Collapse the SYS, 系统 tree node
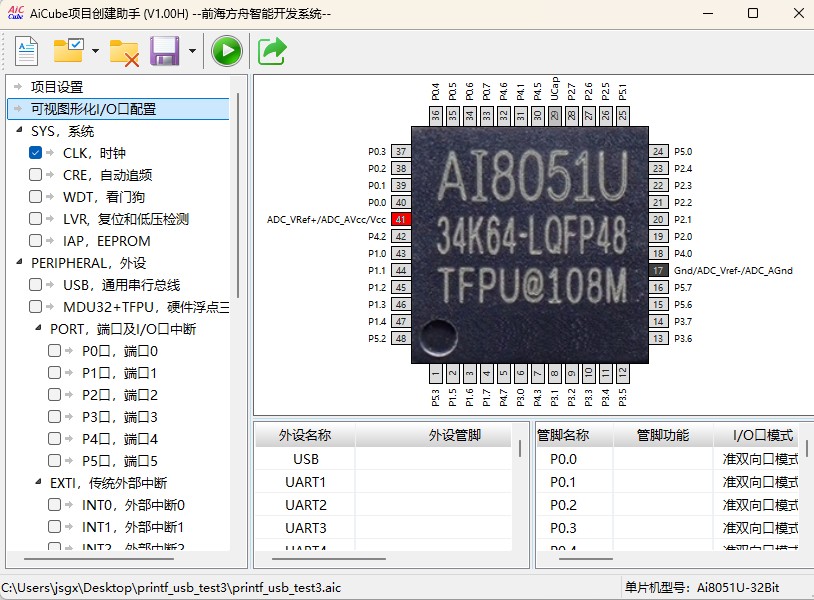Image resolution: width=814 pixels, height=600 pixels. pos(19,130)
